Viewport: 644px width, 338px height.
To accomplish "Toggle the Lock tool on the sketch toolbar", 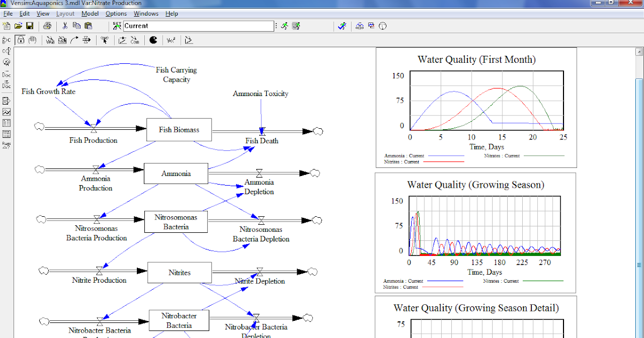I will point(20,40).
